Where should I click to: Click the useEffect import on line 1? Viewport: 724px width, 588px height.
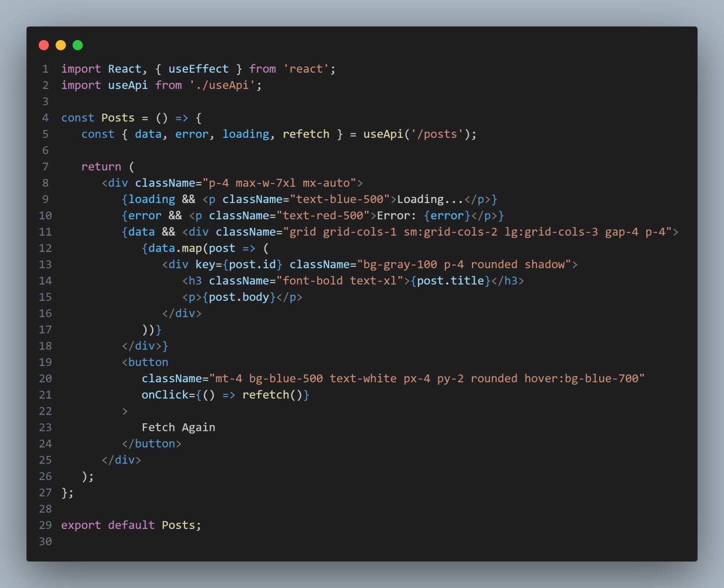coord(198,69)
